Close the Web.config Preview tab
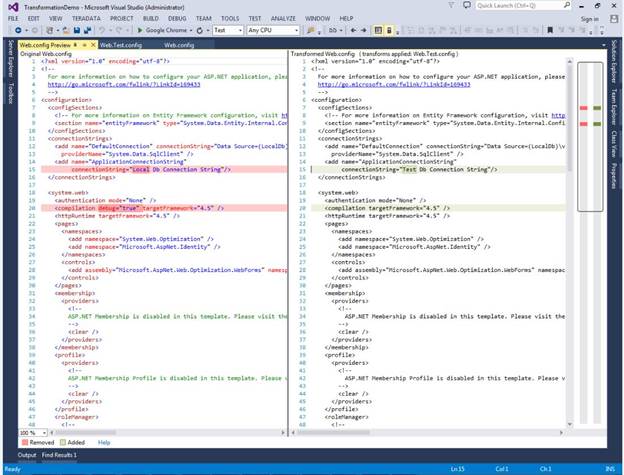Viewport: 624px width, 475px height. [93, 45]
